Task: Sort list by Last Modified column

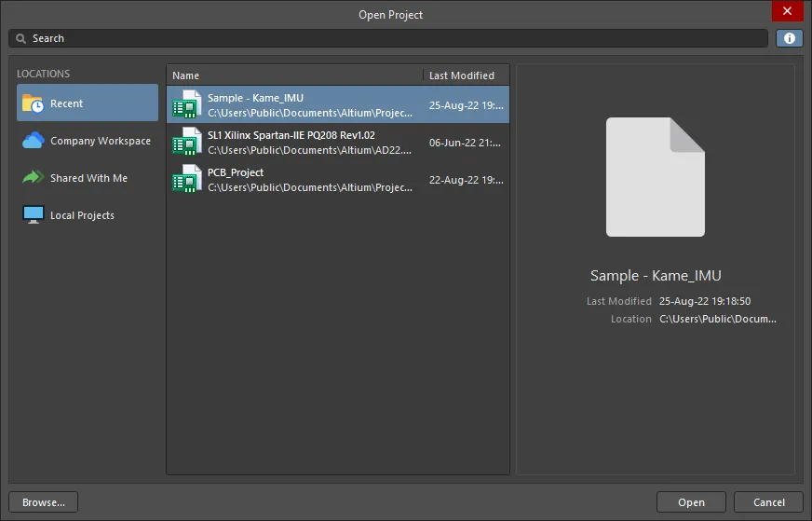Action: (x=463, y=75)
